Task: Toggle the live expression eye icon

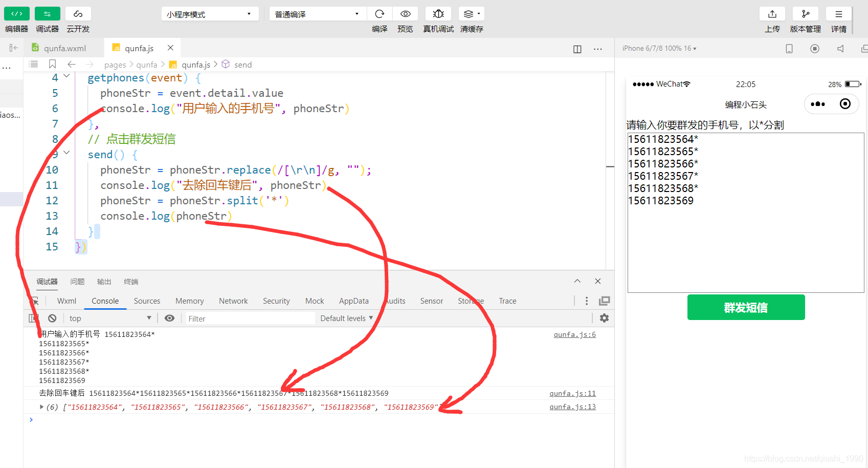Action: (169, 318)
